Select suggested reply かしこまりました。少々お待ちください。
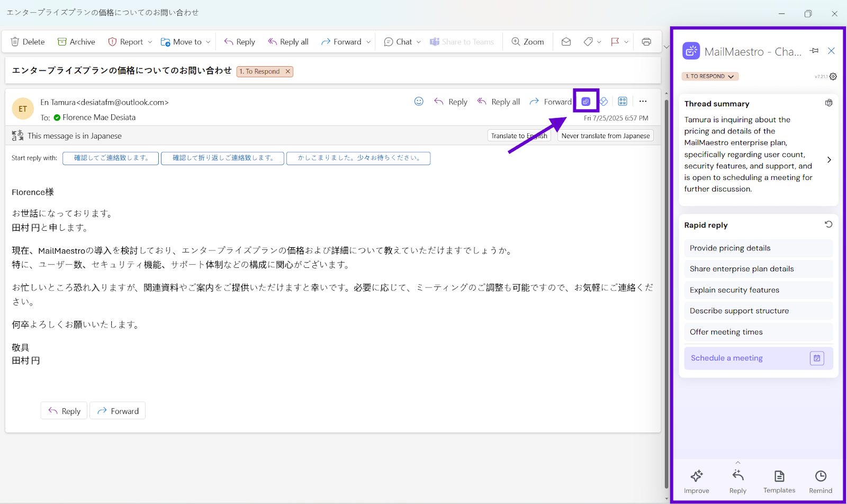847x504 pixels. coord(358,158)
